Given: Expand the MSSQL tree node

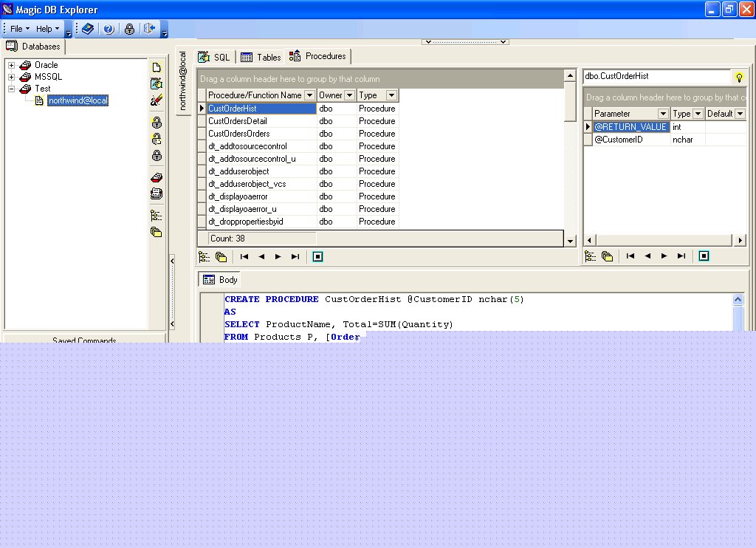Looking at the screenshot, I should [x=12, y=77].
